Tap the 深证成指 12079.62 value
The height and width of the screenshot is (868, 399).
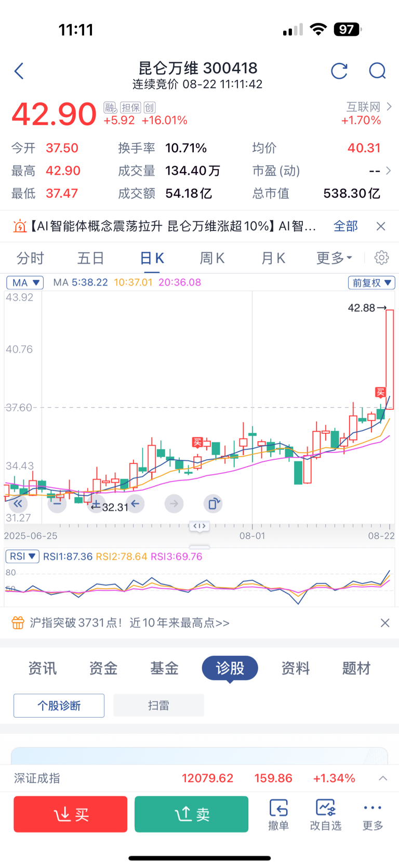(x=207, y=778)
